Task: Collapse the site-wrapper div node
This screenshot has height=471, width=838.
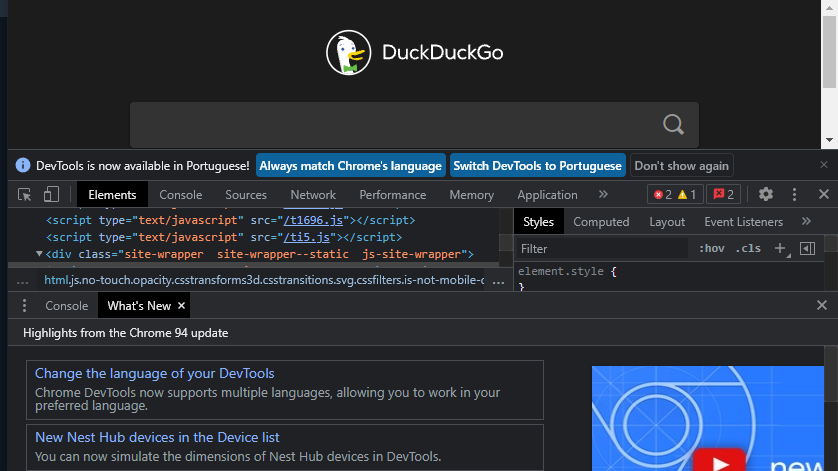Action: coord(40,254)
